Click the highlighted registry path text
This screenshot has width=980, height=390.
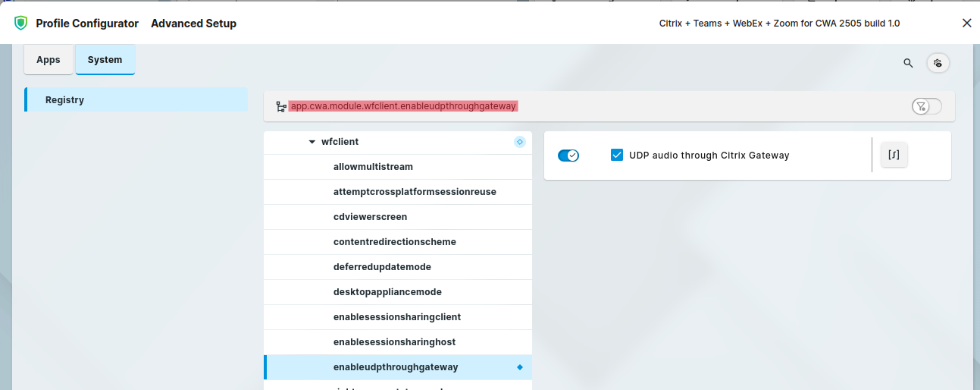(402, 106)
